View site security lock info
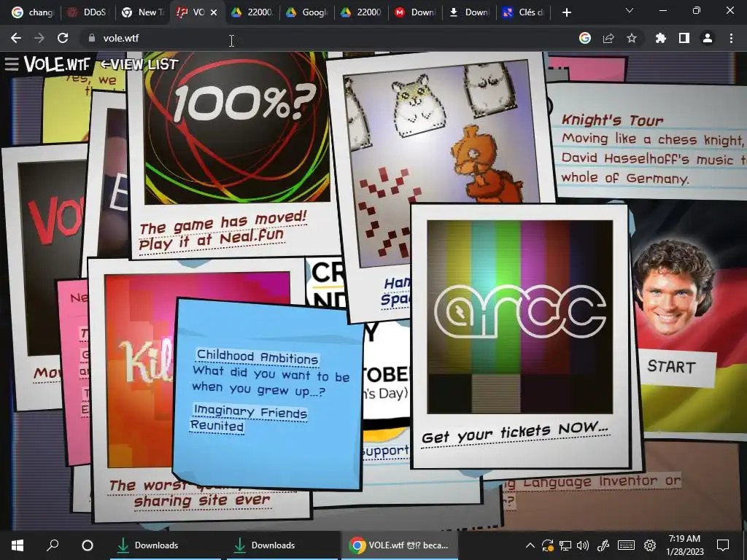Screen dimensions: 747x560 (91, 38)
